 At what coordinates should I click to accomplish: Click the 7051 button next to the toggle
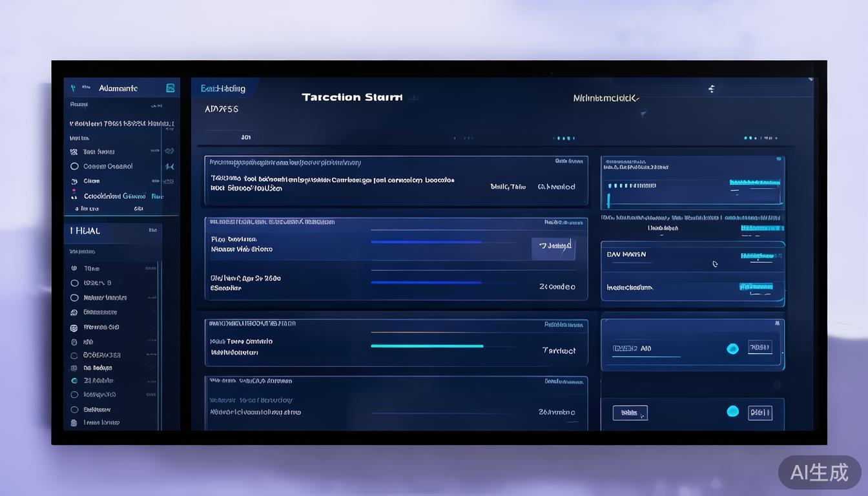(760, 347)
